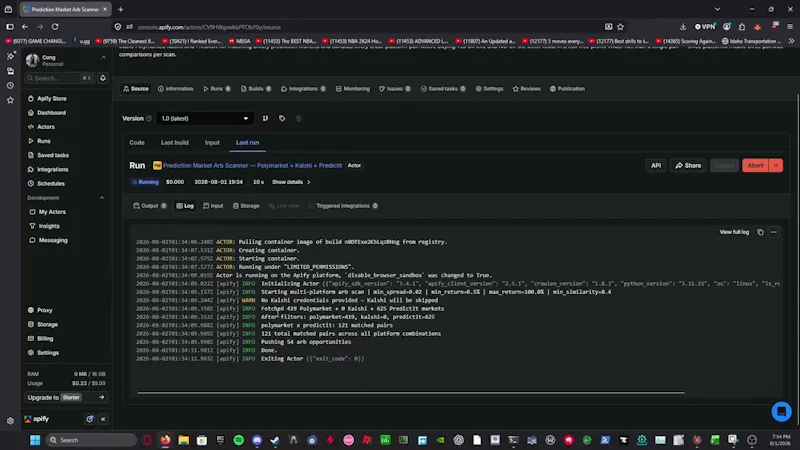Open Triggered integrations tab
This screenshot has width=800, height=450.
[343, 206]
